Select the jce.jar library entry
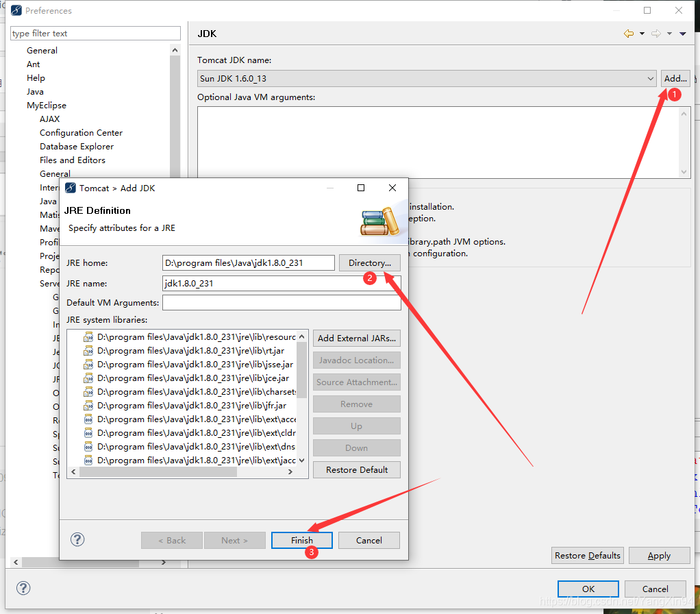 tap(193, 378)
